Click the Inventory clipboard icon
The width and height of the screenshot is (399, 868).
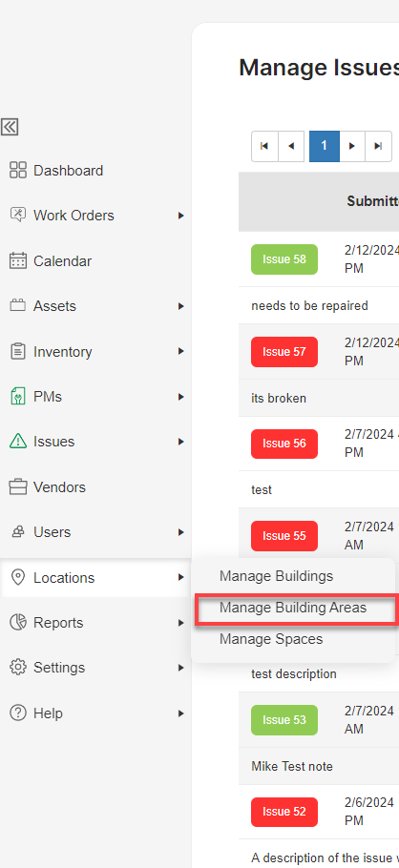pyautogui.click(x=18, y=352)
